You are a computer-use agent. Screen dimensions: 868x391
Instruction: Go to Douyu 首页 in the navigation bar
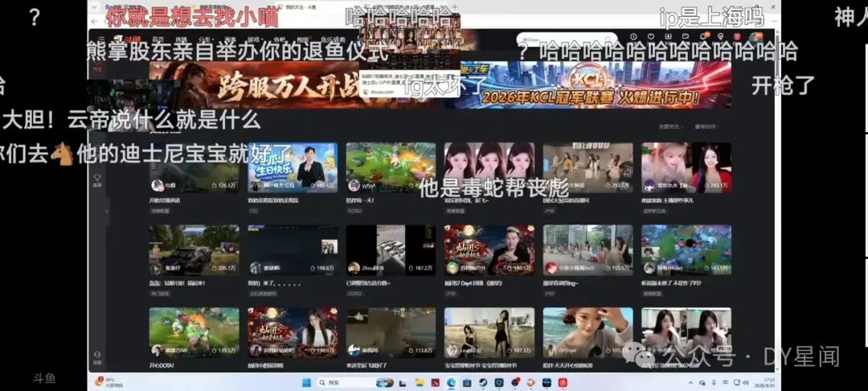(158, 39)
